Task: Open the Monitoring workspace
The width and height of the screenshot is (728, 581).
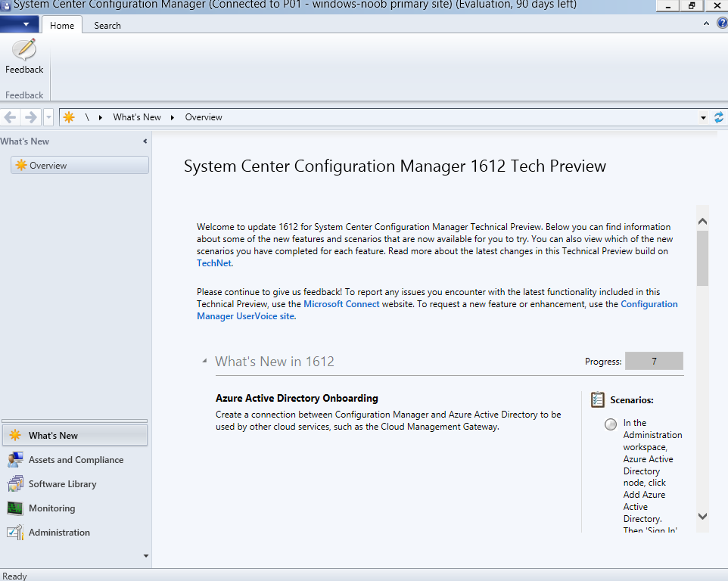Action: (75, 508)
